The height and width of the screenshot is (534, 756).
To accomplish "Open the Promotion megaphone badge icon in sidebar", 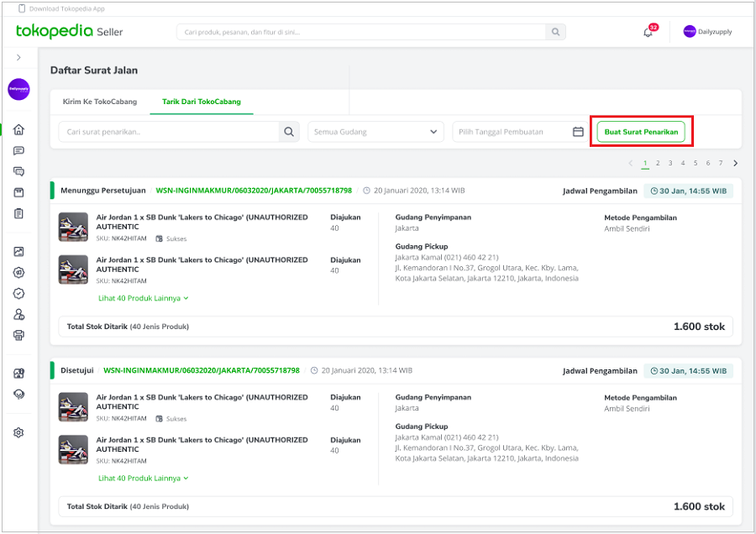I will [x=18, y=273].
